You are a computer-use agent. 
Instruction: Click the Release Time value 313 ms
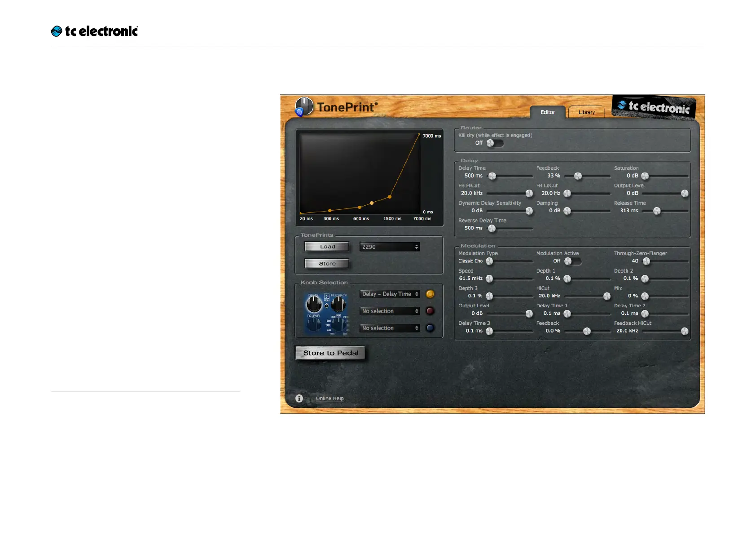click(629, 210)
